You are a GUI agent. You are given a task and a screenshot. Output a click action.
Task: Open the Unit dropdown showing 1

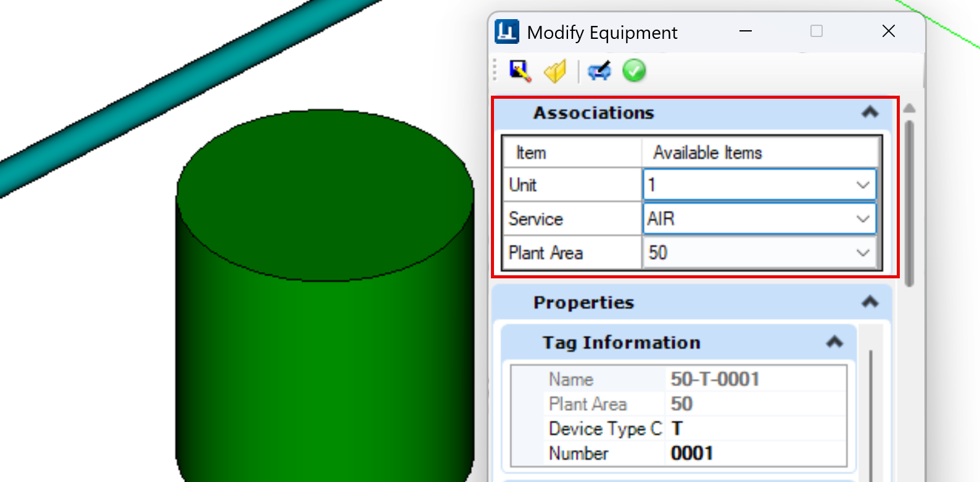[x=759, y=185]
